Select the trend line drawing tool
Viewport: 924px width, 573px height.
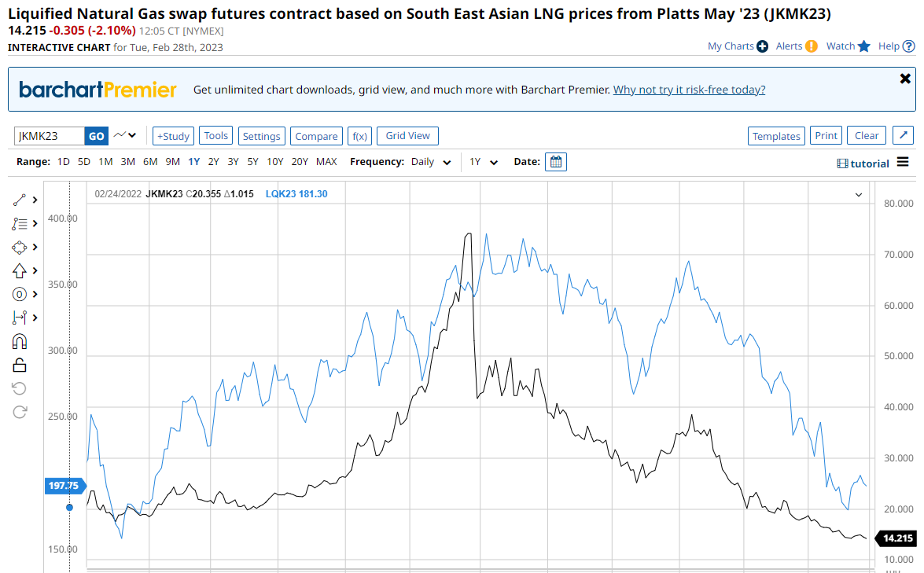[20, 200]
